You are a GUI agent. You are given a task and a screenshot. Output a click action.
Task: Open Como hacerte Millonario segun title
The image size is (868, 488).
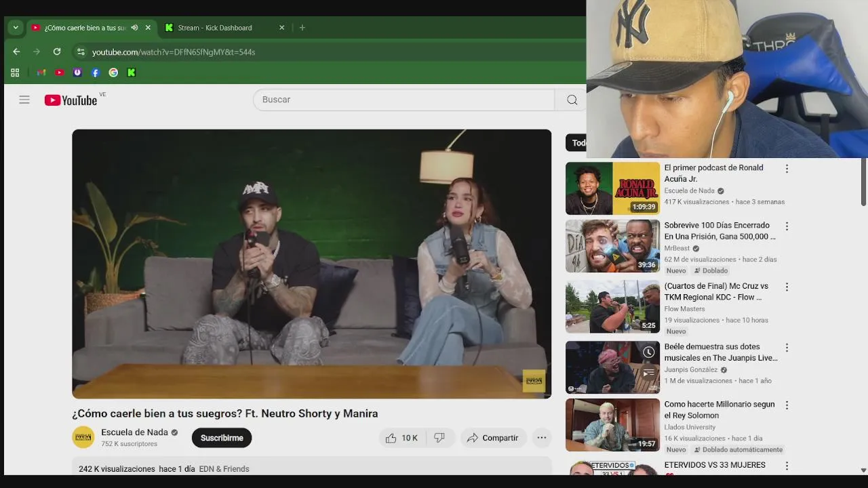click(x=719, y=410)
